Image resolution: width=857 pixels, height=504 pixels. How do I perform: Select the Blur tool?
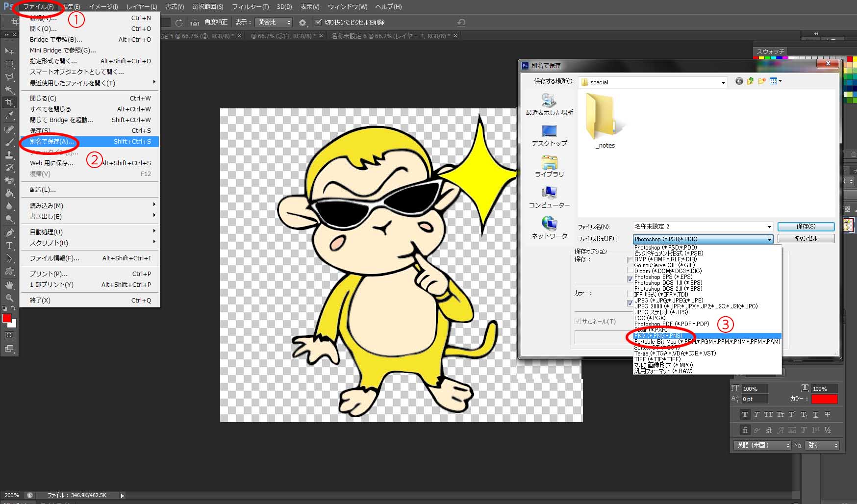[x=9, y=206]
